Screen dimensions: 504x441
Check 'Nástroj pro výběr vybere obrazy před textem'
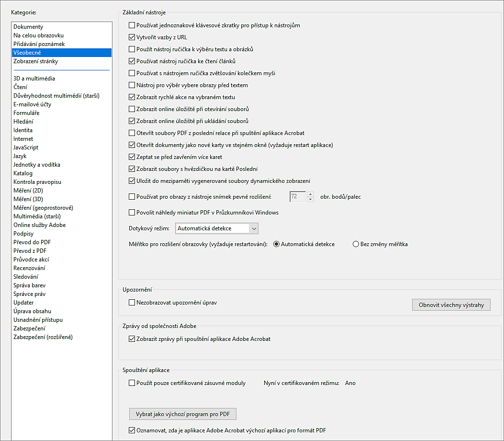tap(132, 85)
